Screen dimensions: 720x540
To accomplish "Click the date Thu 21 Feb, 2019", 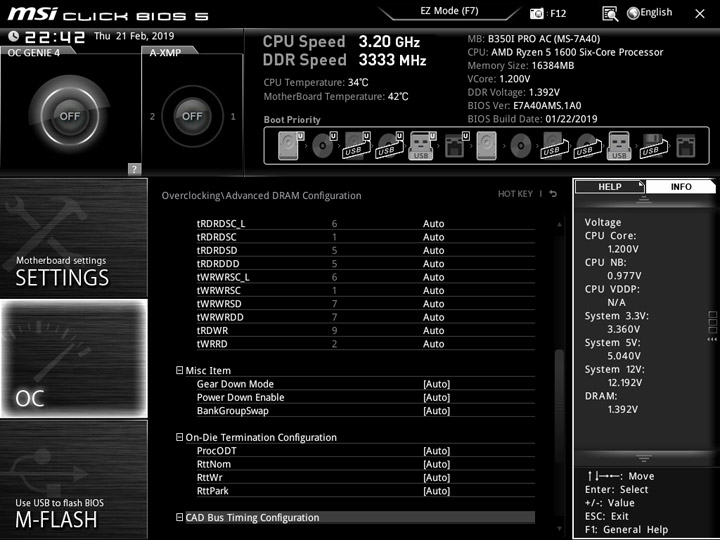I will pyautogui.click(x=134, y=36).
